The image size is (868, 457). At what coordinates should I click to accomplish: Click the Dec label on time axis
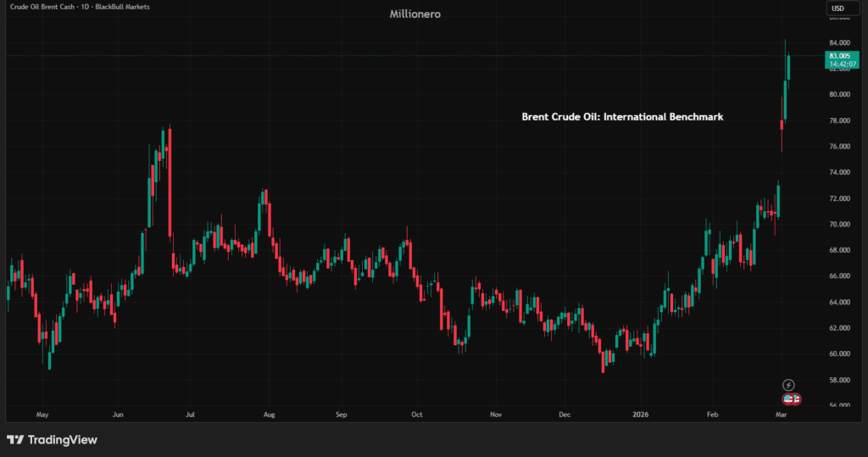(566, 415)
